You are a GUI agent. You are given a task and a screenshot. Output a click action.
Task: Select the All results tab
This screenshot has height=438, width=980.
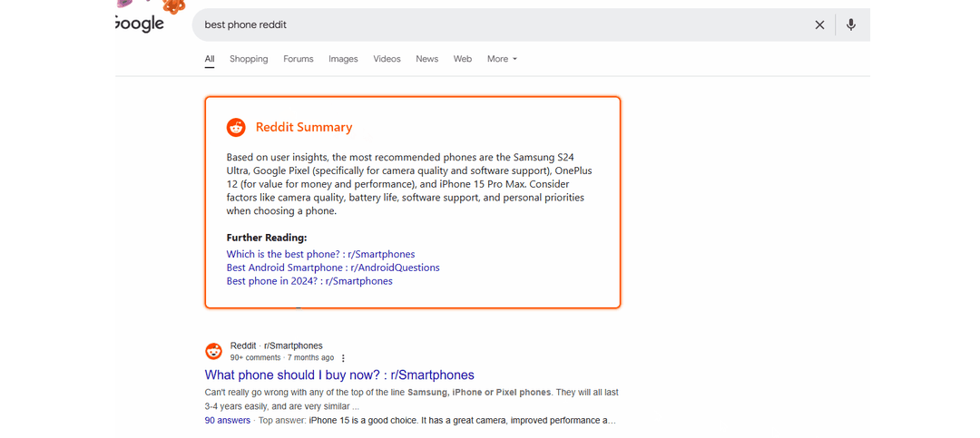coord(210,59)
